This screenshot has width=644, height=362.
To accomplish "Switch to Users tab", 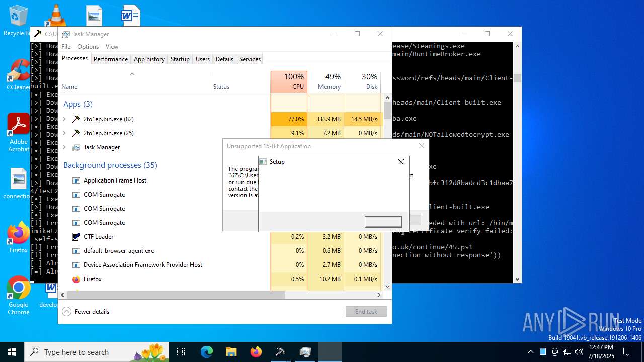I will (203, 59).
